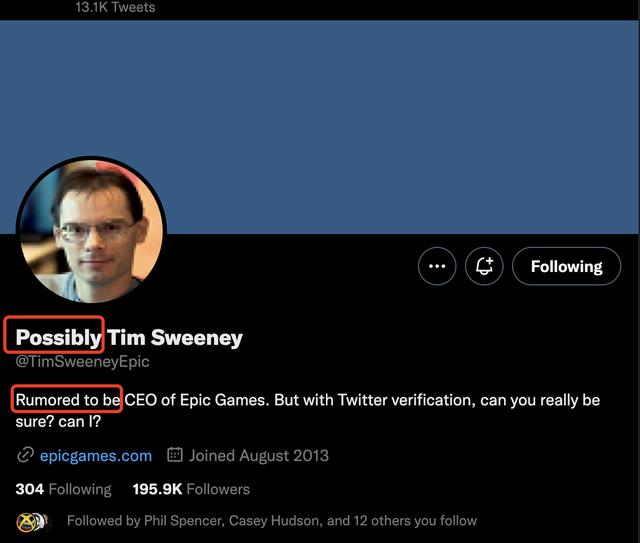
Task: Click the @TimSweeneyEpic handle
Action: [82, 362]
